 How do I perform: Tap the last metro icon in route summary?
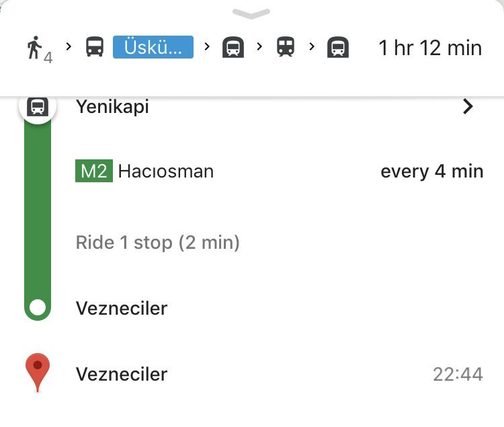338,48
